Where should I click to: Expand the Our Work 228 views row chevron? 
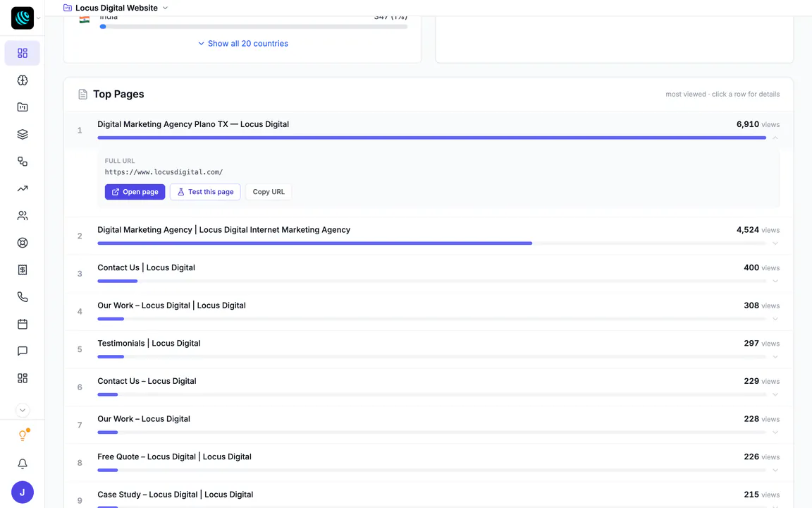(x=775, y=433)
